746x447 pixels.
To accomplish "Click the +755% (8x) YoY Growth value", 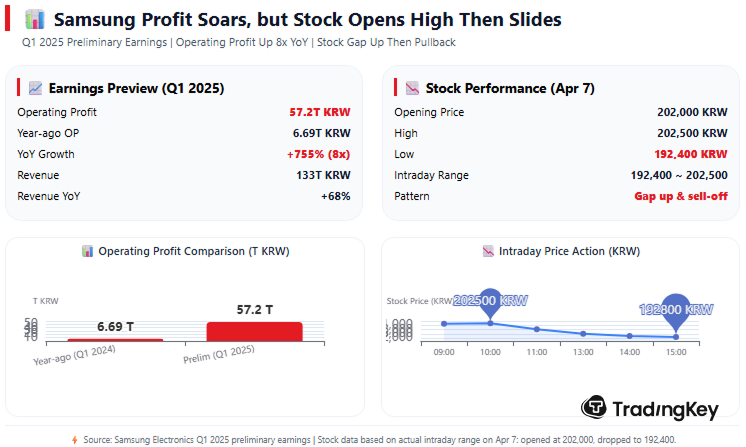I will [318, 154].
